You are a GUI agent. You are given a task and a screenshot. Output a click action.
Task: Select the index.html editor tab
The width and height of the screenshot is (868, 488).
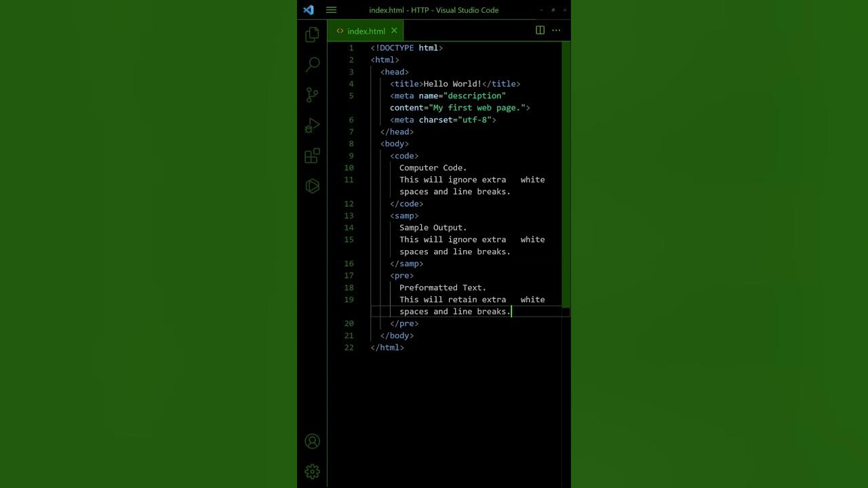click(x=366, y=31)
